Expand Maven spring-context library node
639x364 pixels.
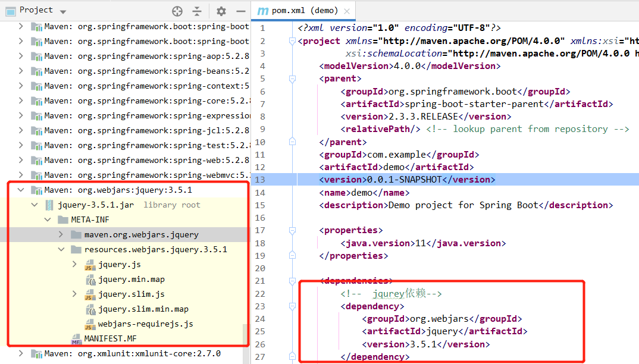(21, 86)
